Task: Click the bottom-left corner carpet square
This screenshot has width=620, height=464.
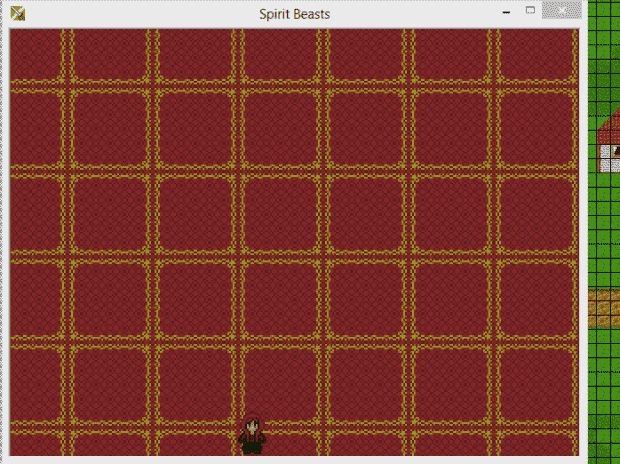Action: pyautogui.click(x=35, y=445)
